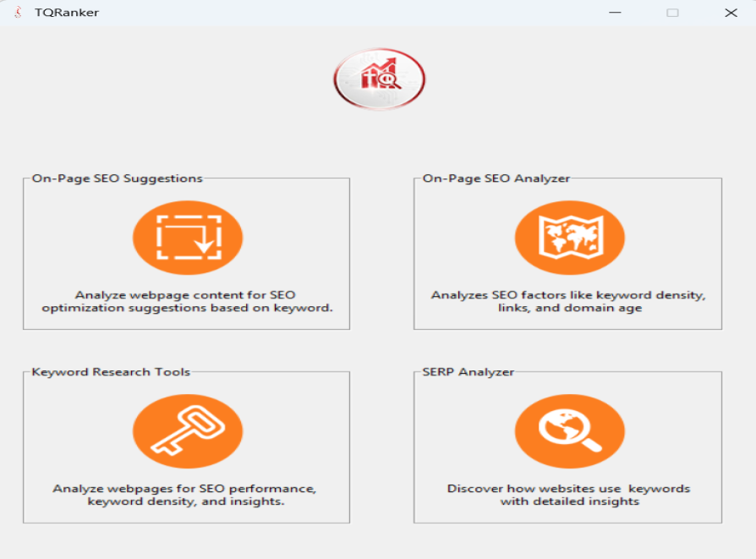This screenshot has height=559, width=756.
Task: Click the TQRanker window title text
Action: point(67,13)
